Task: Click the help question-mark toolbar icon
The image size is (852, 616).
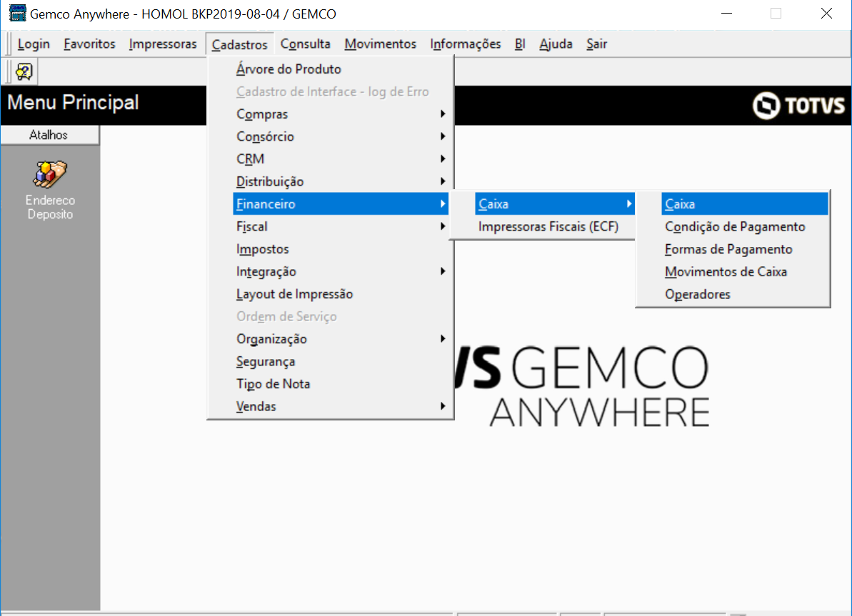Action: click(24, 71)
